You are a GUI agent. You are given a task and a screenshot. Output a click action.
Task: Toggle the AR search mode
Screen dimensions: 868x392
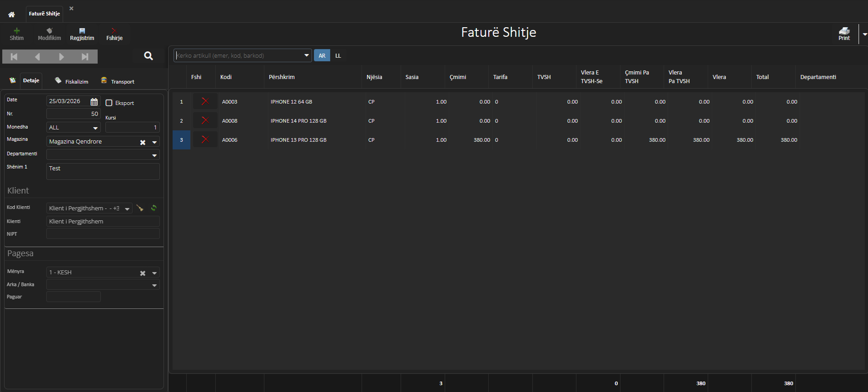coord(322,56)
